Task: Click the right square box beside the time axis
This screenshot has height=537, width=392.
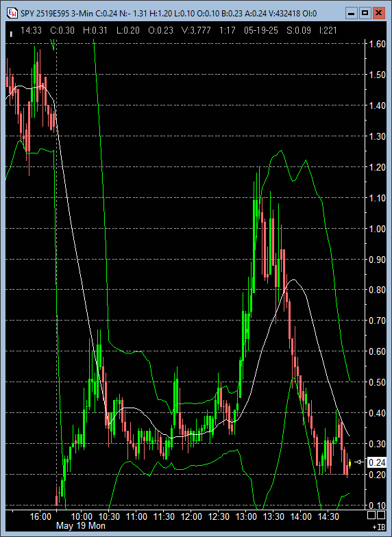Action: (x=381, y=515)
